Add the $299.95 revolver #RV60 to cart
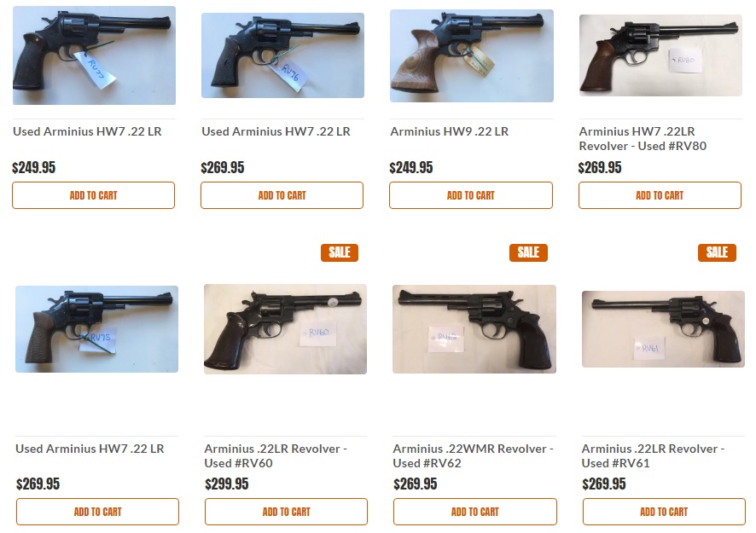The width and height of the screenshot is (756, 533). 286,512
